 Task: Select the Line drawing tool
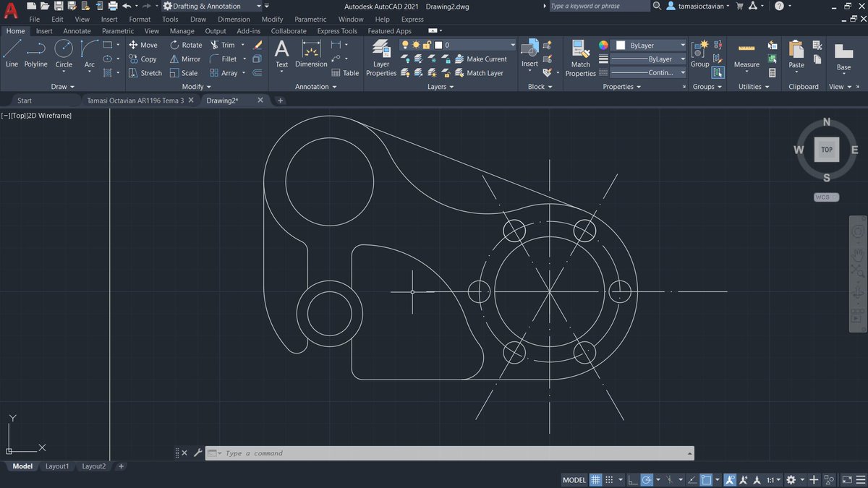point(12,54)
